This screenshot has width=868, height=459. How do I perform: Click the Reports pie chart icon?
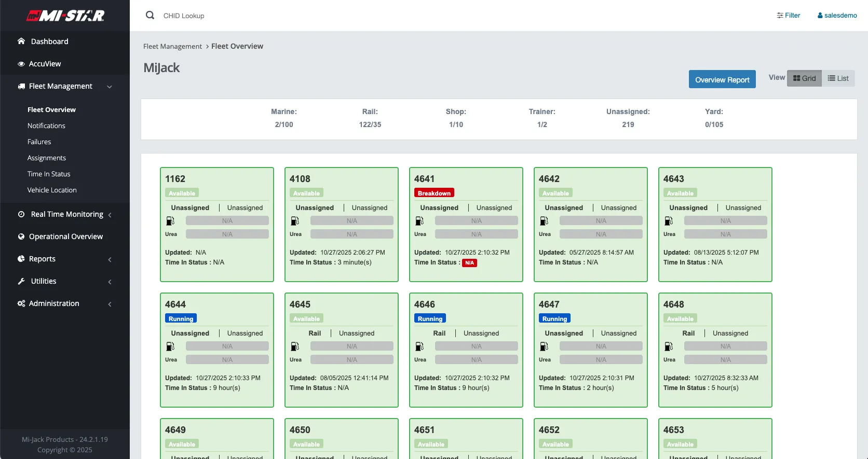tap(21, 259)
